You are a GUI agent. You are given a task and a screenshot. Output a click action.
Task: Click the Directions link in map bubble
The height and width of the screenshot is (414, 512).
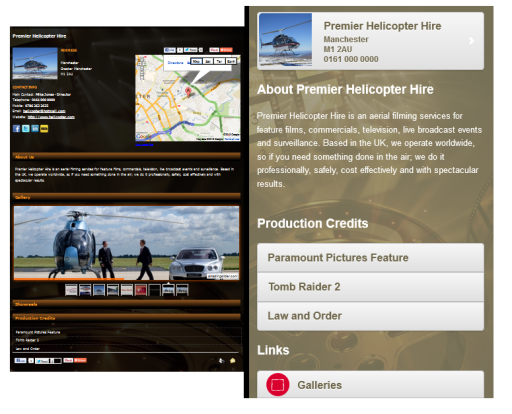[x=175, y=63]
